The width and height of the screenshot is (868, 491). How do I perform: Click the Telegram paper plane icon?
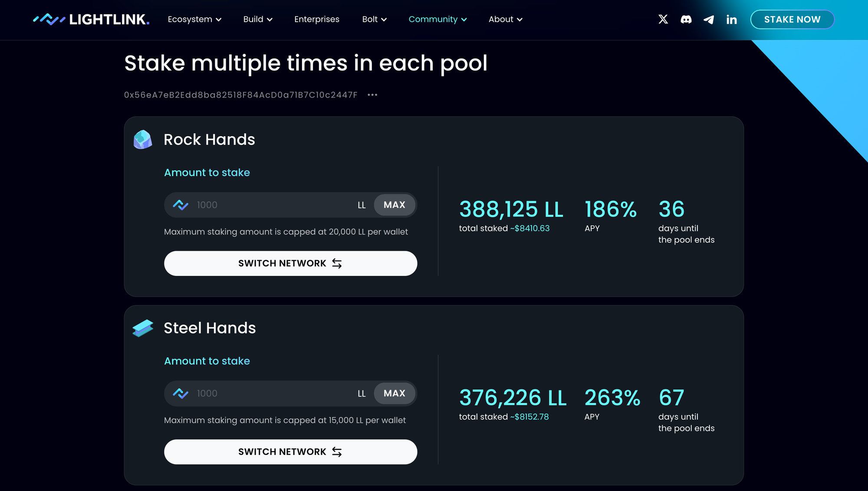click(x=709, y=20)
